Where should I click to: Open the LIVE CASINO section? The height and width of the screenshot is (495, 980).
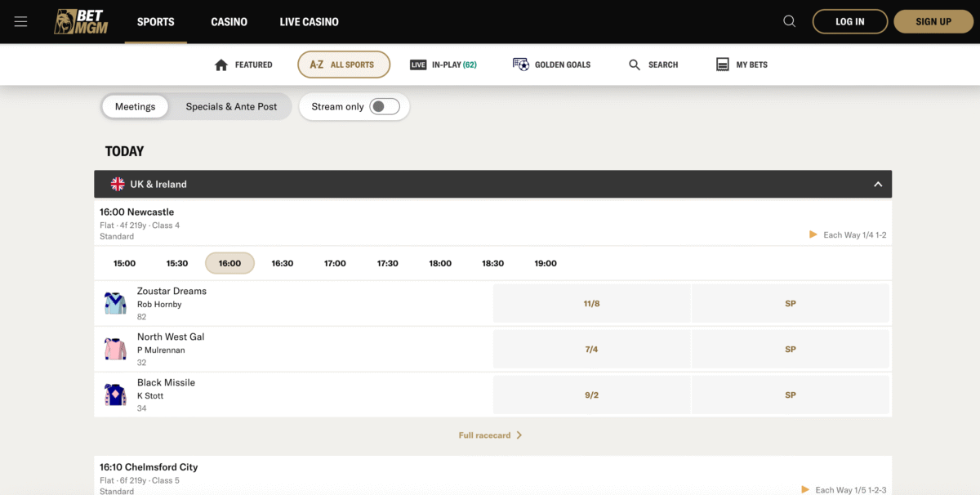(309, 22)
